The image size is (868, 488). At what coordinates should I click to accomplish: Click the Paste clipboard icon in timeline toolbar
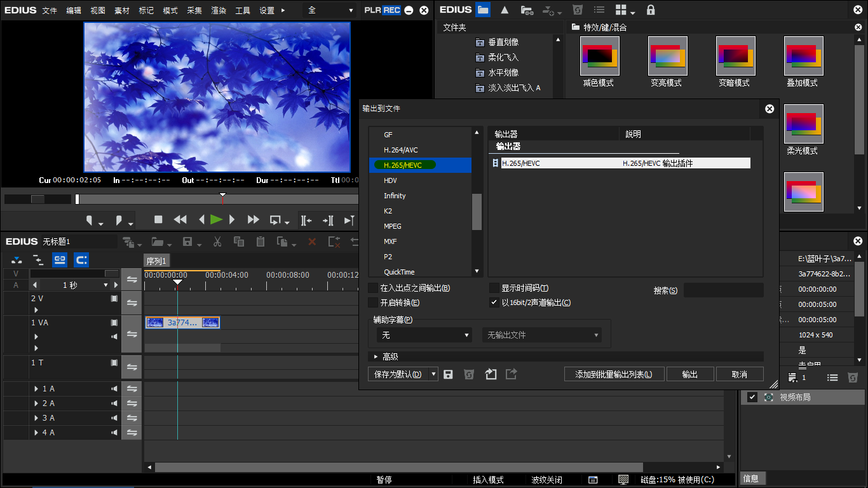pyautogui.click(x=261, y=241)
